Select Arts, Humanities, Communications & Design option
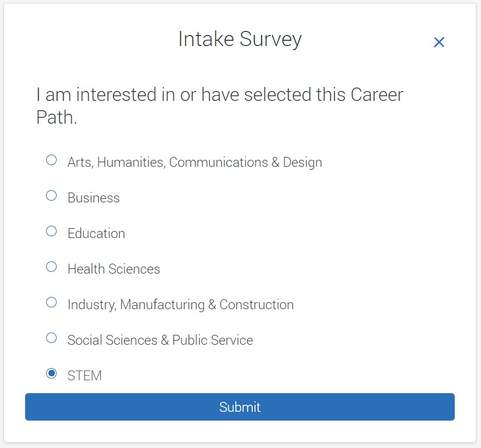 [x=51, y=159]
